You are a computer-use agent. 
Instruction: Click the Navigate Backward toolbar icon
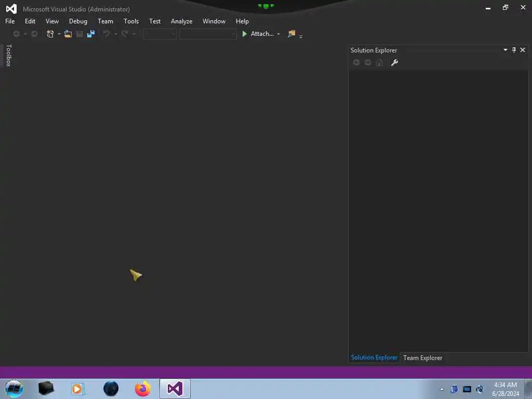[16, 34]
